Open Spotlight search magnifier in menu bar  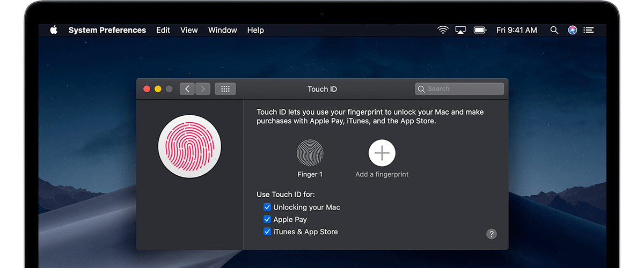554,30
